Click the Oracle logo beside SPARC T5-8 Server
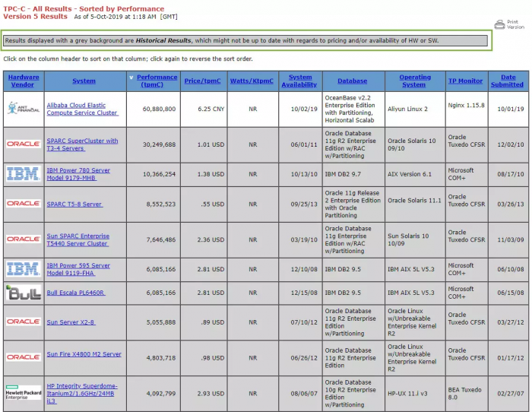532x412 pixels. [x=24, y=204]
